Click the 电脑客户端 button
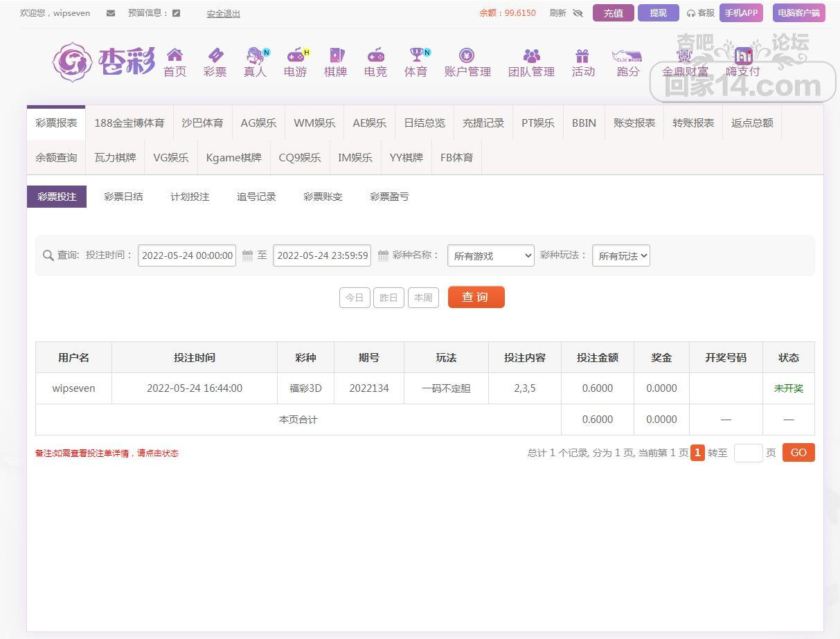The height and width of the screenshot is (639, 840). coord(799,13)
